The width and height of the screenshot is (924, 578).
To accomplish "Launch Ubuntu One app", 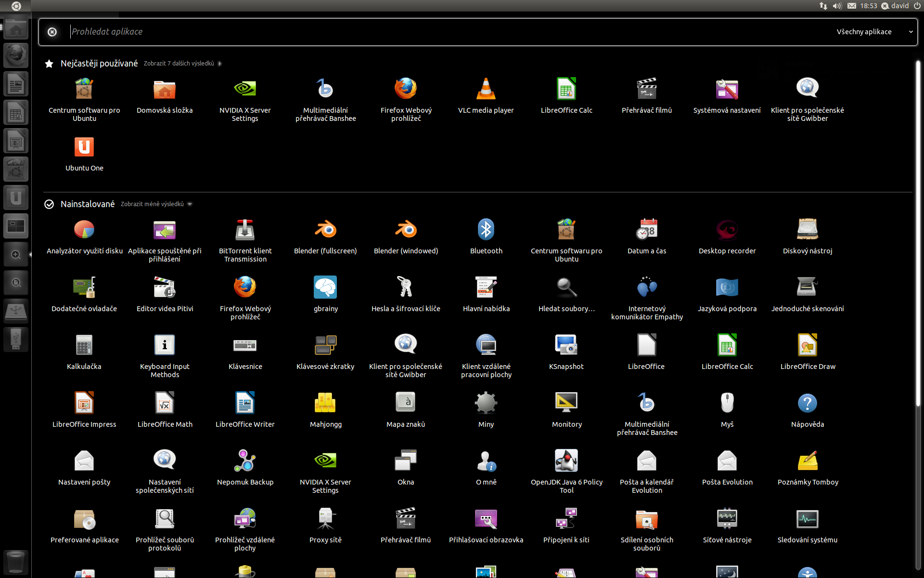I will pyautogui.click(x=84, y=154).
